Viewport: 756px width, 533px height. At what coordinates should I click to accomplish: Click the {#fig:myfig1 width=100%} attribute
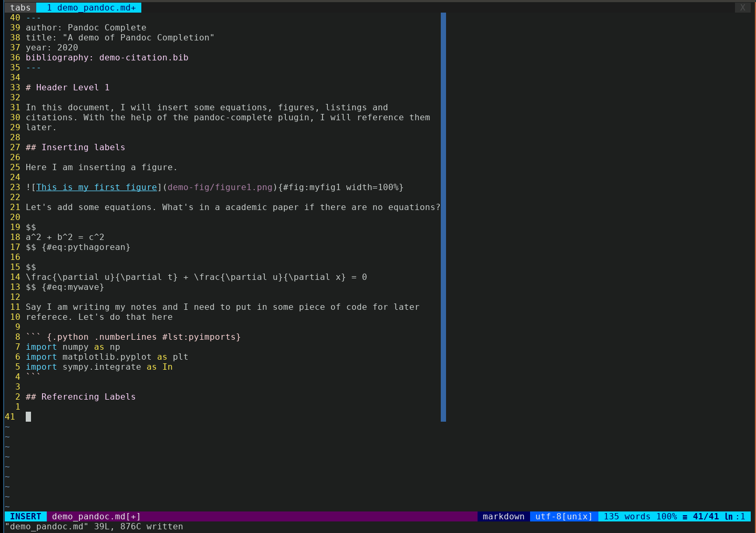coord(341,187)
